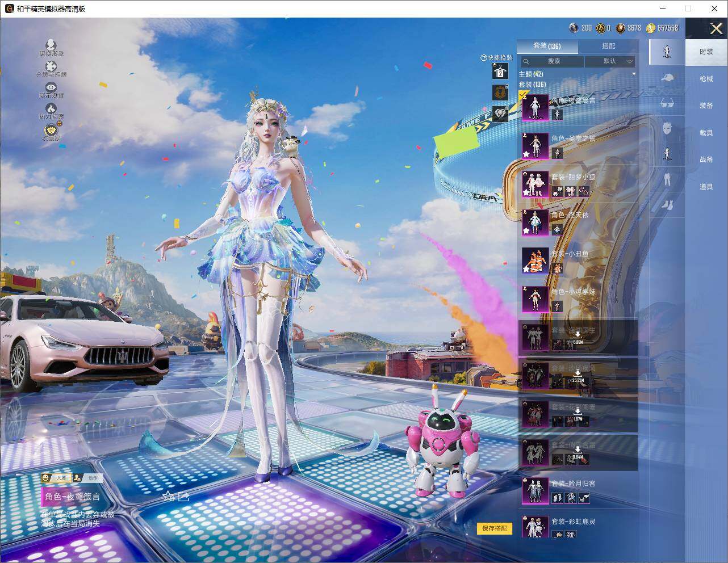The width and height of the screenshot is (728, 563).
Task: Open the 装备 side menu
Action: [706, 106]
